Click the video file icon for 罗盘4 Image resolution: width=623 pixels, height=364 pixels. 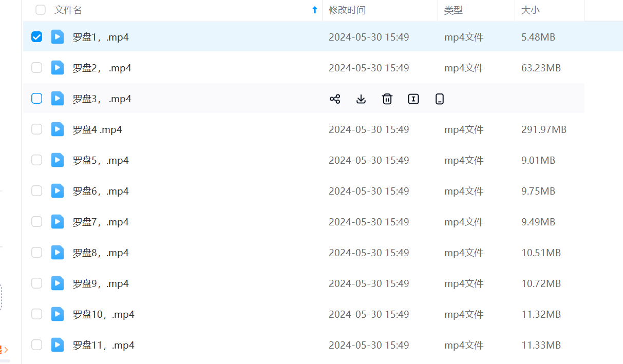(x=58, y=129)
